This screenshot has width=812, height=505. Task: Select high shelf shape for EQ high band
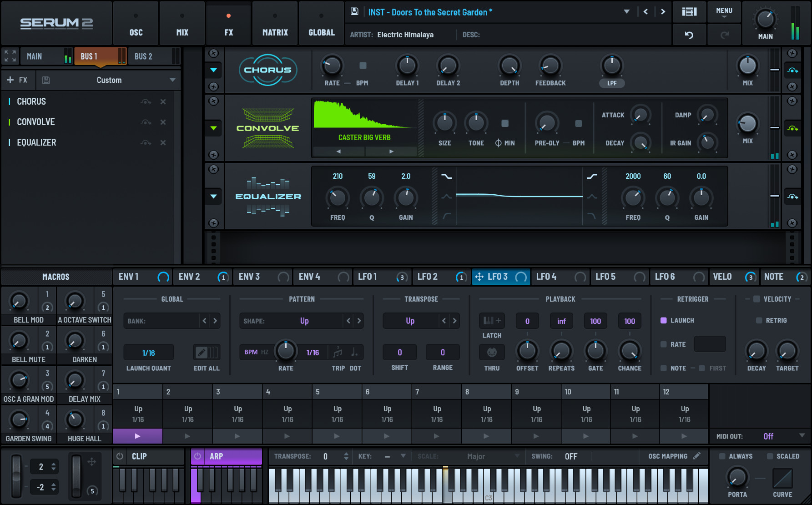tap(592, 177)
